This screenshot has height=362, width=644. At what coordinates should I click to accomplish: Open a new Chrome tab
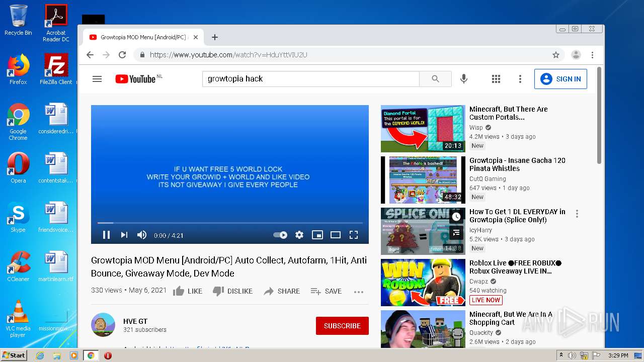pyautogui.click(x=215, y=37)
